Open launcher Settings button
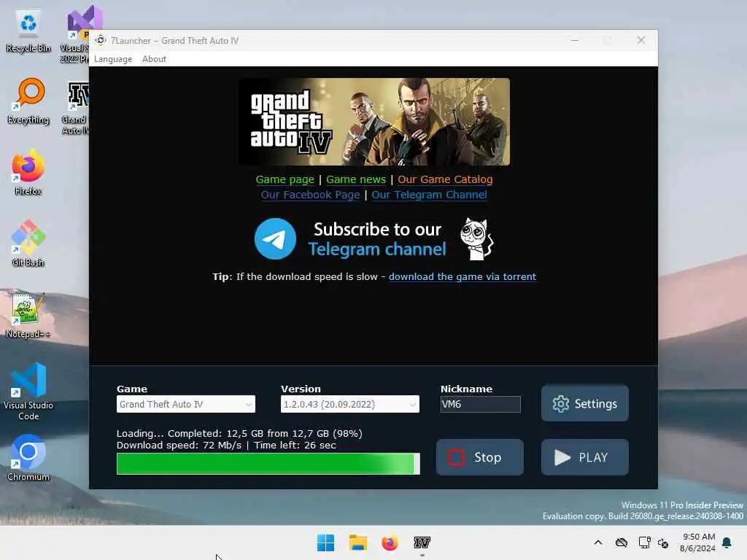 point(584,404)
